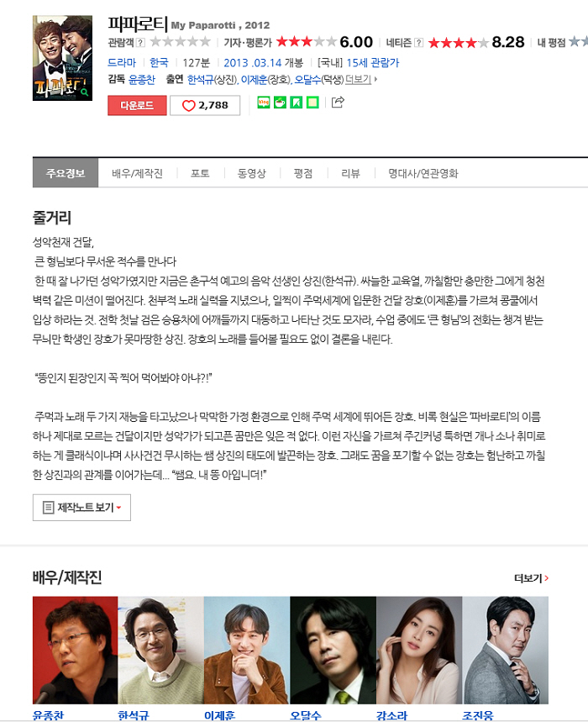Share to Naver cafe cup icon

tap(280, 103)
